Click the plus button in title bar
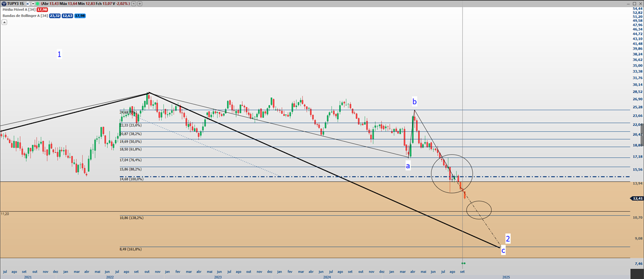This screenshot has width=644, height=279. [140, 3]
